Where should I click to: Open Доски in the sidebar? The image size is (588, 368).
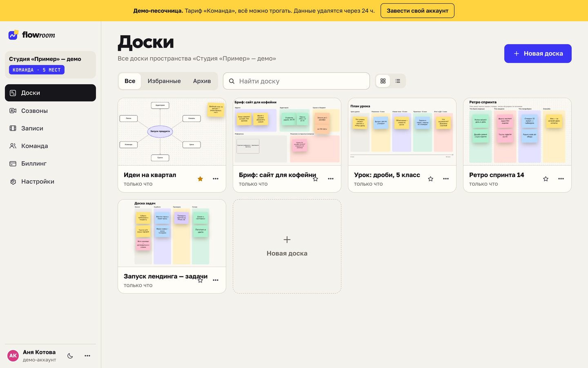(50, 93)
